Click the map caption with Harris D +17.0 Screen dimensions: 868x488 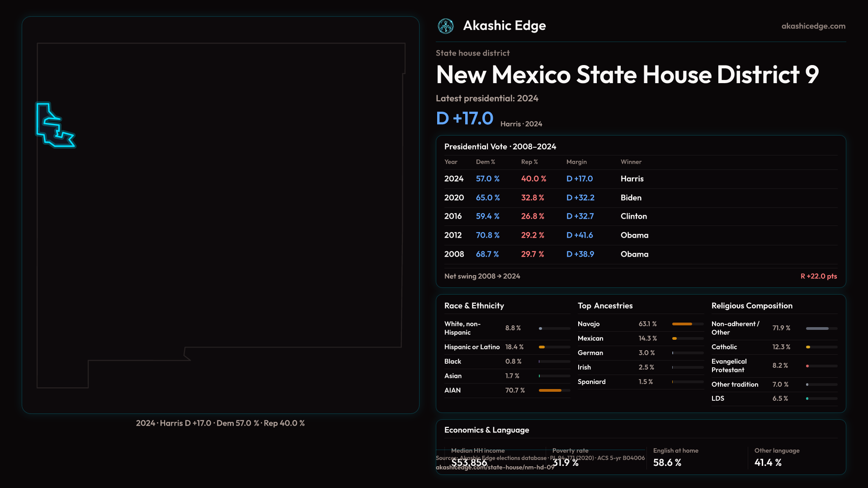[220, 423]
